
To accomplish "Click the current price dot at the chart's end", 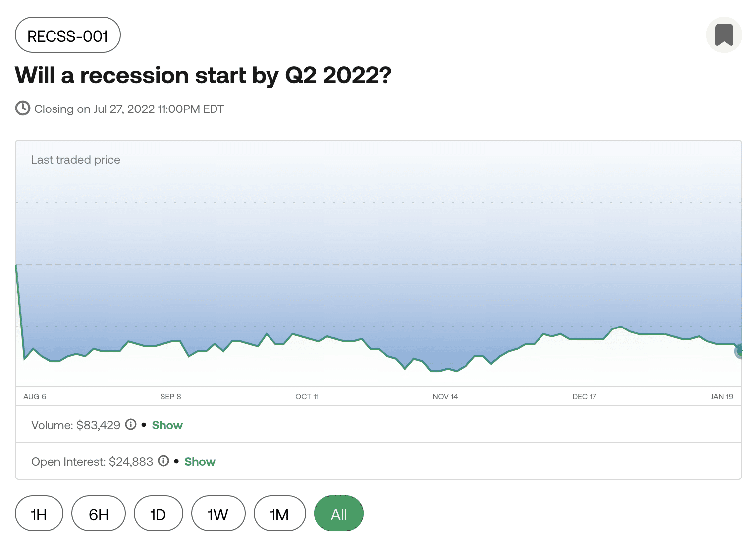I will pyautogui.click(x=740, y=351).
